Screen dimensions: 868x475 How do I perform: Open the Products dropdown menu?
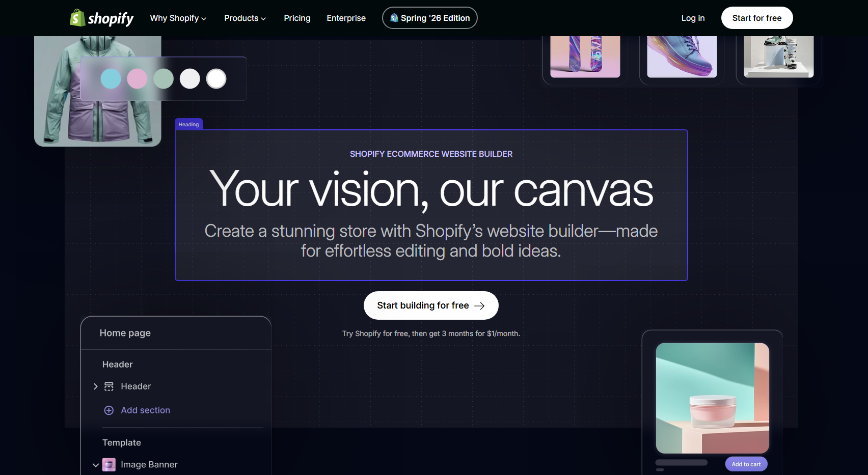tap(245, 18)
